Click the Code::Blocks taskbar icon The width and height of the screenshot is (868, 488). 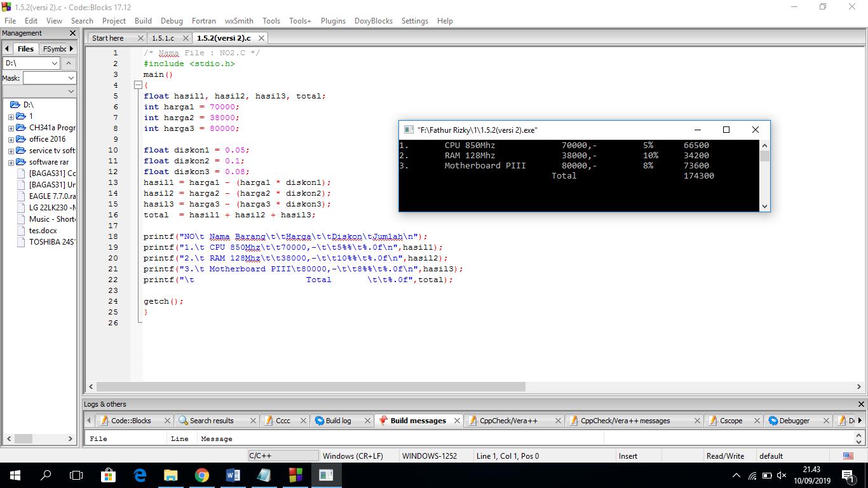295,475
